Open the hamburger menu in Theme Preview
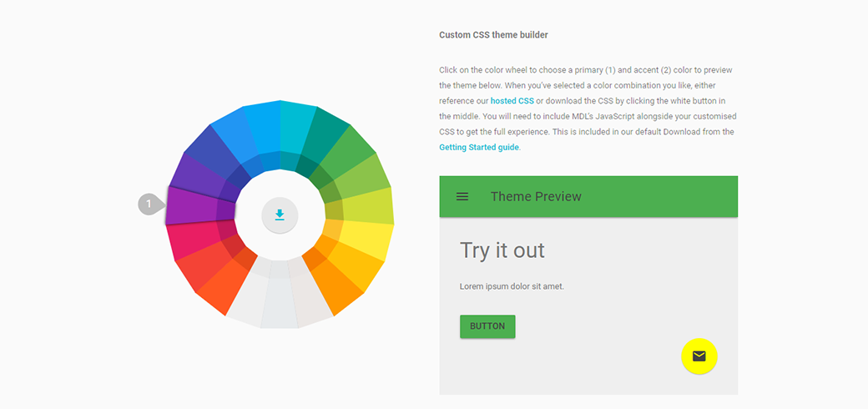This screenshot has height=409, width=868. click(x=462, y=197)
